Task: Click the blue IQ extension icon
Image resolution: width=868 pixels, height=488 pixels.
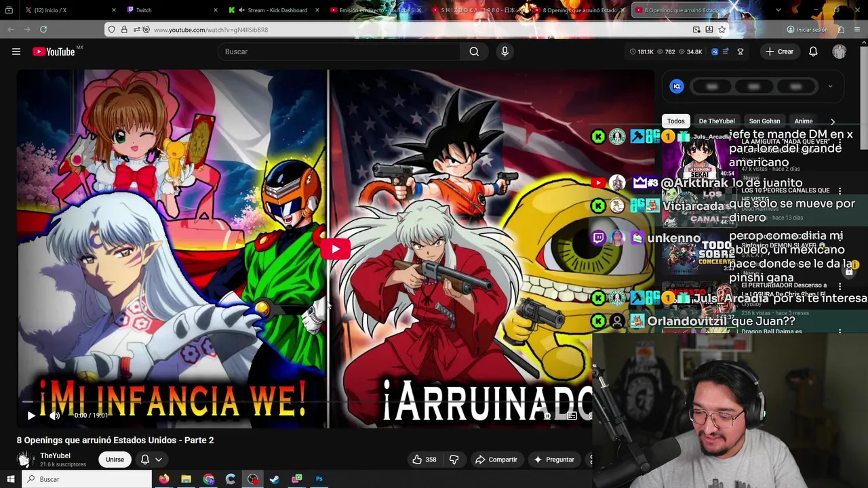Action: click(677, 86)
